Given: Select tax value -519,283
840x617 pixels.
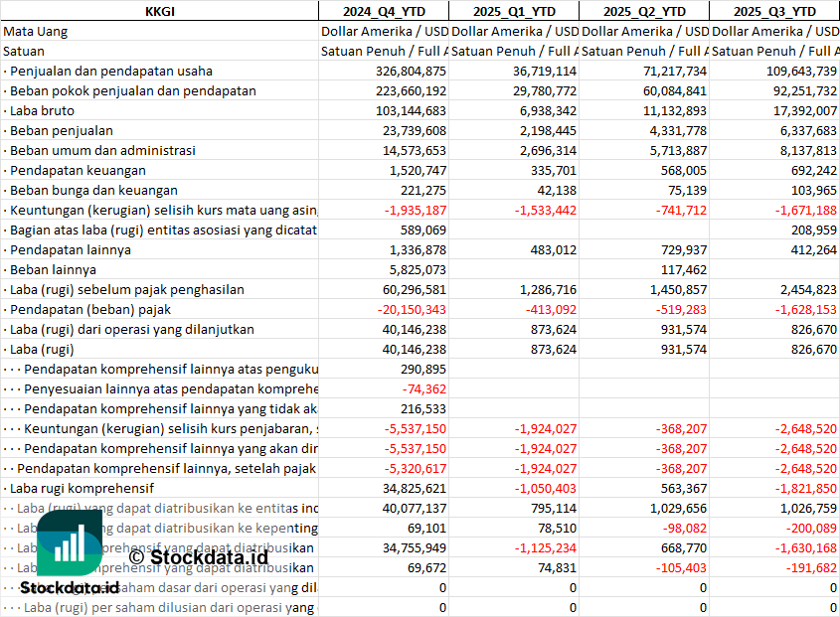Looking at the screenshot, I should (681, 308).
